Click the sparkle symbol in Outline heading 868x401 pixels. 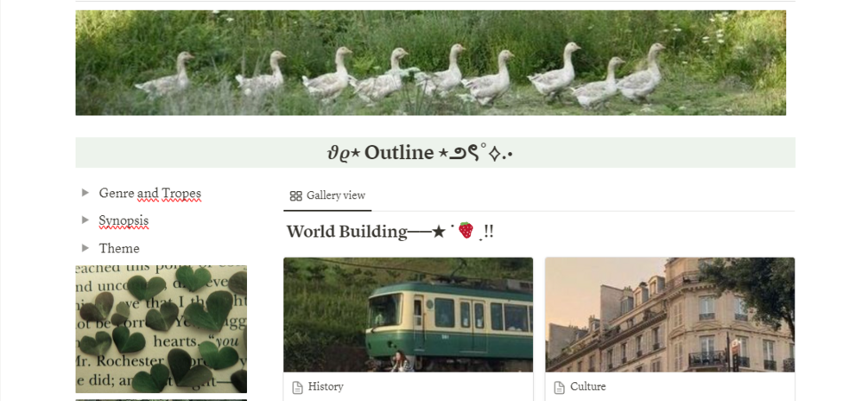pyautogui.click(x=495, y=154)
